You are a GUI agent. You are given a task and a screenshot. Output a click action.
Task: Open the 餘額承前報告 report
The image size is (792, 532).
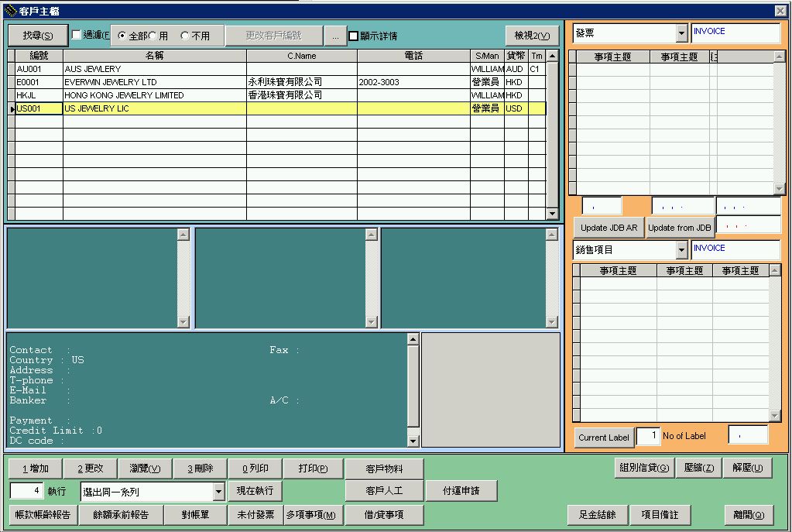tap(122, 515)
